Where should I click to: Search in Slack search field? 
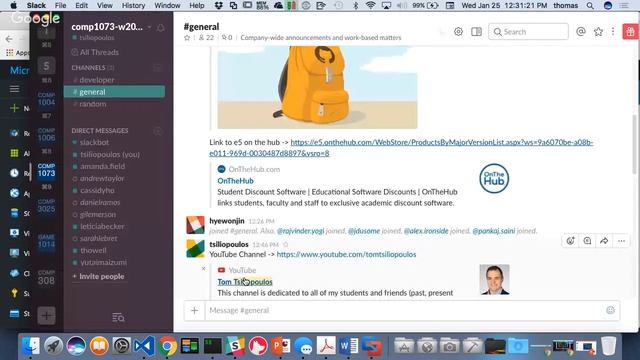click(528, 31)
